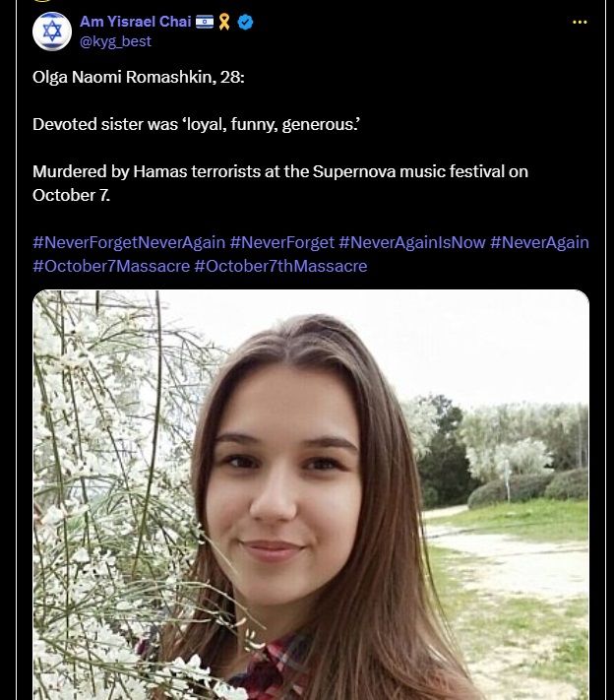Open the #NeverAgainIsNow hashtag
This screenshot has width=614, height=700.
412,242
